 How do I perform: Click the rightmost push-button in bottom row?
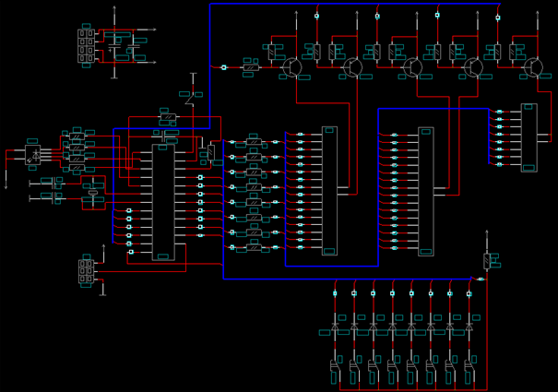[469, 372]
